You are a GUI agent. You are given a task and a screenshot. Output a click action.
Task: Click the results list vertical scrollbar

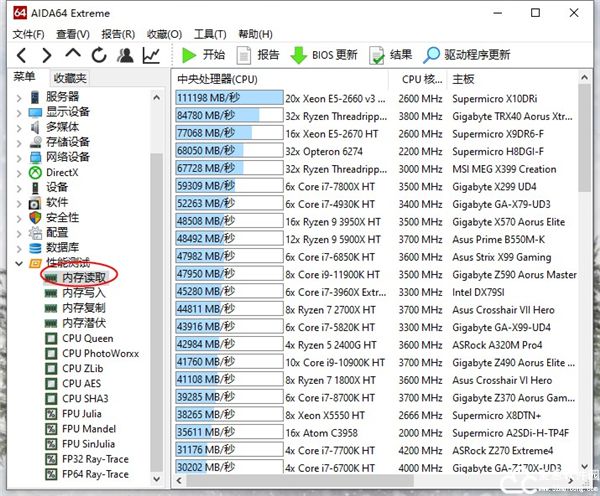[x=584, y=139]
